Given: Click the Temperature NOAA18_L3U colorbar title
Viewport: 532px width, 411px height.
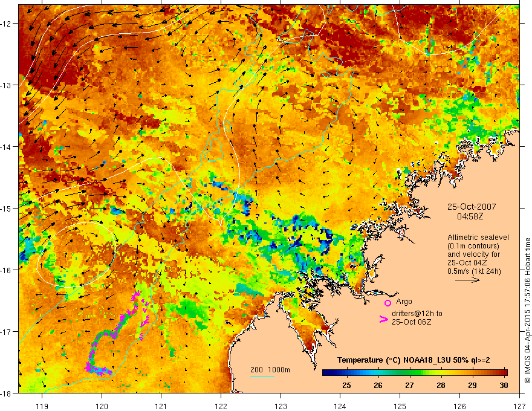Looking at the screenshot, I should click(414, 360).
